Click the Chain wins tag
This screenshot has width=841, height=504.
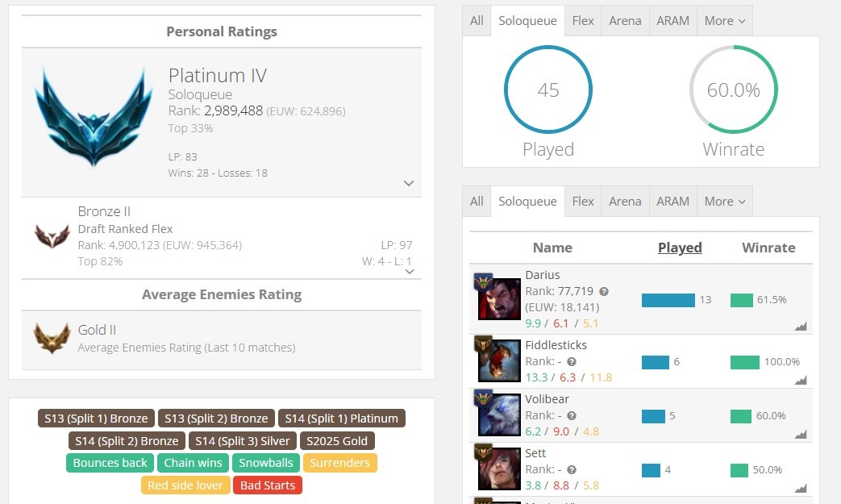click(x=193, y=463)
